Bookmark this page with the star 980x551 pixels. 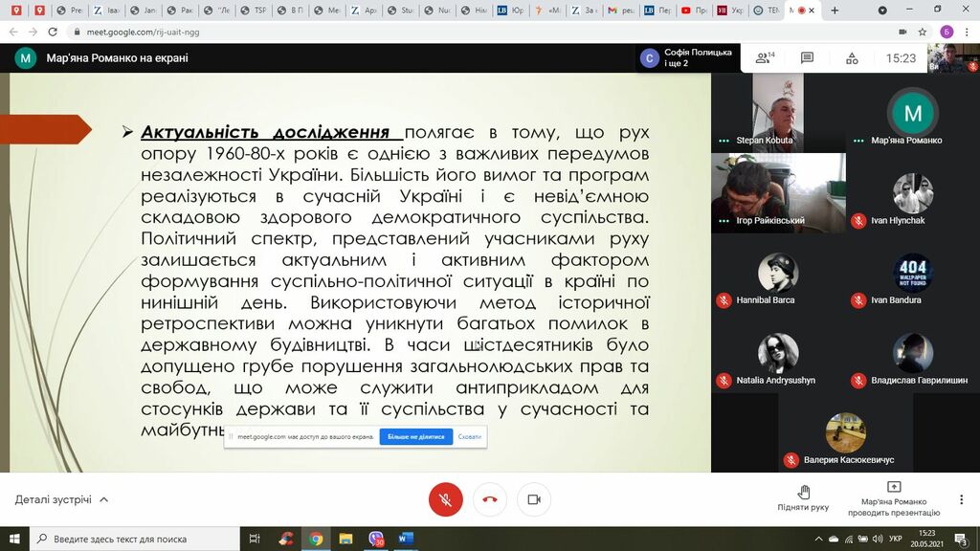tap(922, 32)
